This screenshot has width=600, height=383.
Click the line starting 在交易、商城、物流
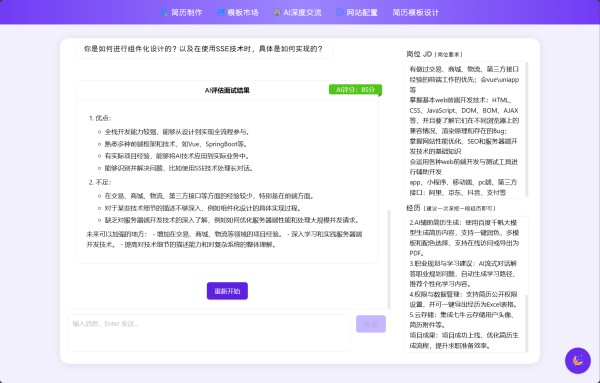[210, 196]
